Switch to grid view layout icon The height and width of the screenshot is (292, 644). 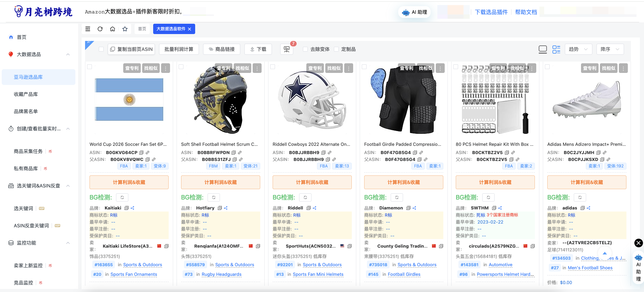[x=556, y=49]
